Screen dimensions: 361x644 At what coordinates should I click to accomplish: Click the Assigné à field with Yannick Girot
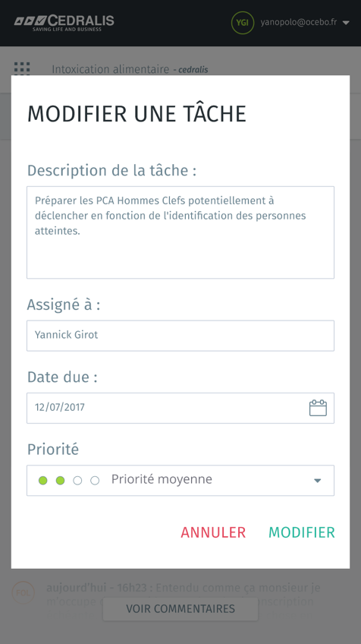180,336
